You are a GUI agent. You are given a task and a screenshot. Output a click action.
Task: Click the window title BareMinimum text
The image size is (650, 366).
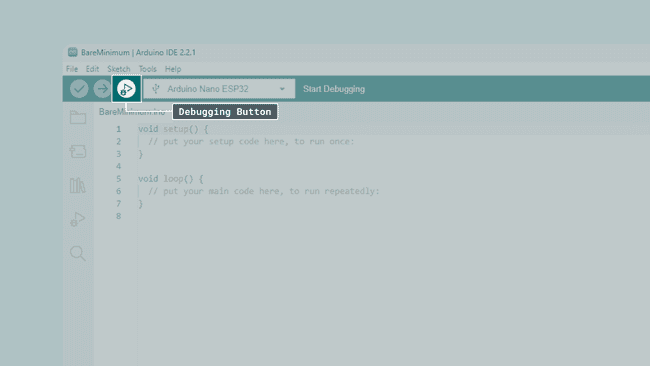[x=105, y=52]
